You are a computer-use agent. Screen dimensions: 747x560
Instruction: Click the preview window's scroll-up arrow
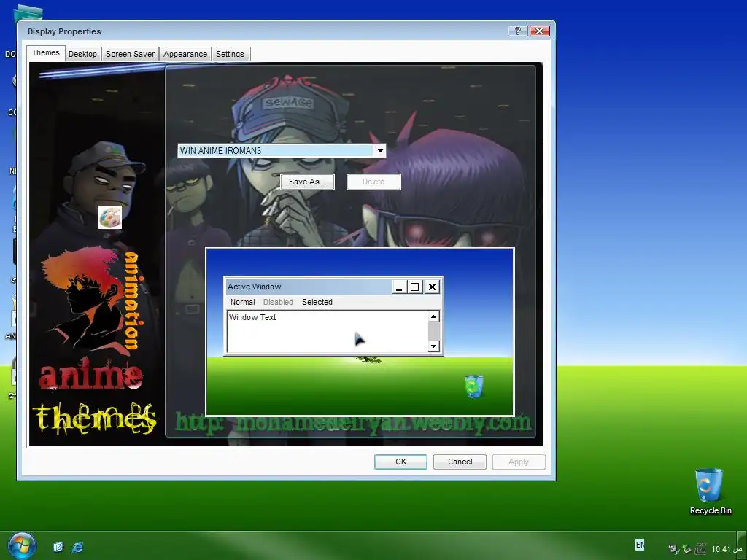click(433, 316)
